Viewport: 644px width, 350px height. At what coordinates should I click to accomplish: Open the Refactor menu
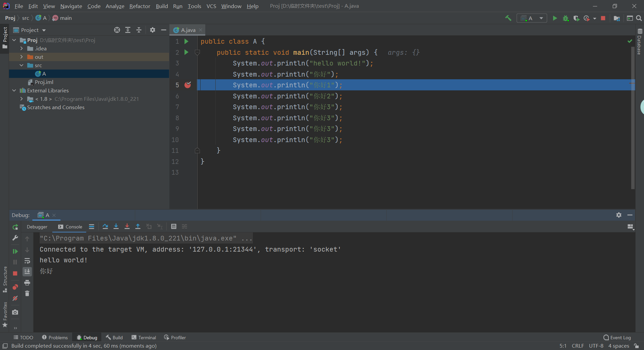coord(140,6)
